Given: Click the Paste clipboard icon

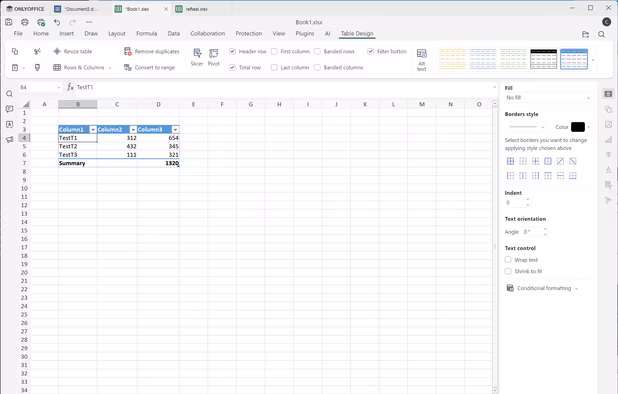Looking at the screenshot, I should click(15, 67).
